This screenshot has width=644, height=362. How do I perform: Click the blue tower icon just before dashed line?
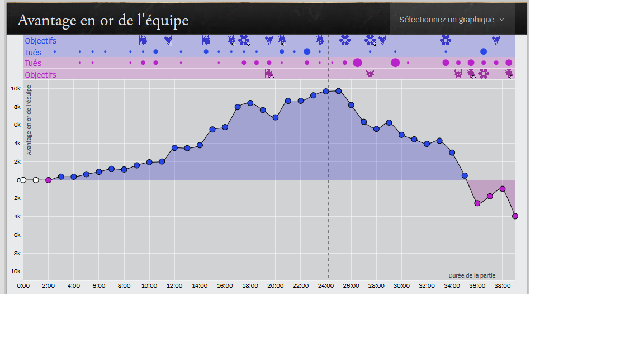coord(320,40)
